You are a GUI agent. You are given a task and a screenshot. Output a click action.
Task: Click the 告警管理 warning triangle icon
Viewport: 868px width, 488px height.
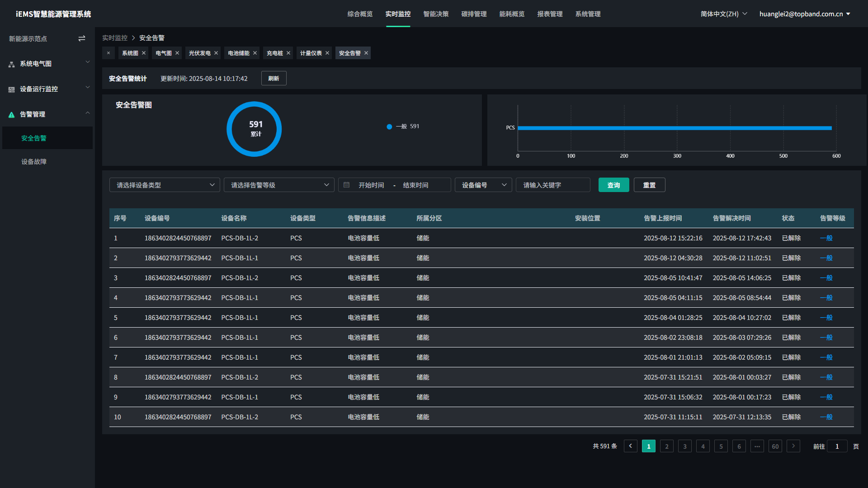tap(12, 115)
